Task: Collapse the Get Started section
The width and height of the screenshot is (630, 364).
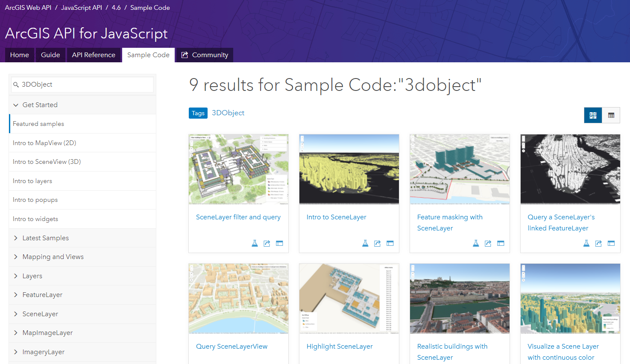Action: (x=16, y=105)
